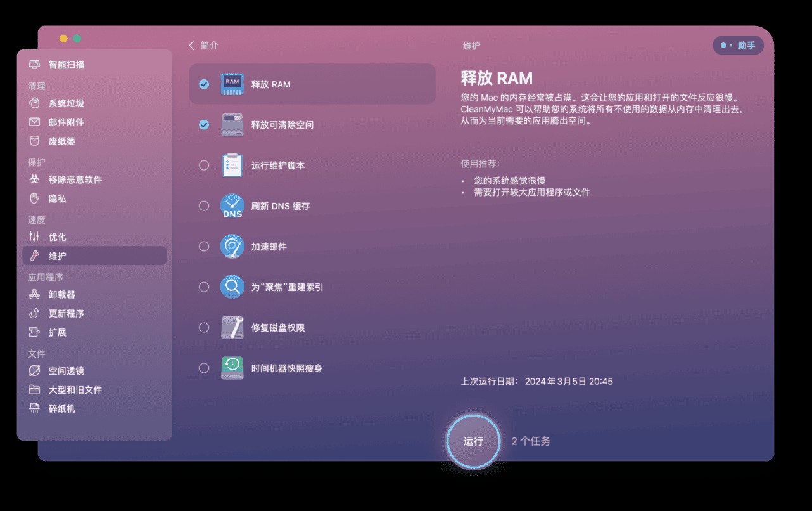Open Large & Old Files (大型和旧文件) folder icon
Viewport: 812px width, 511px height.
35,390
